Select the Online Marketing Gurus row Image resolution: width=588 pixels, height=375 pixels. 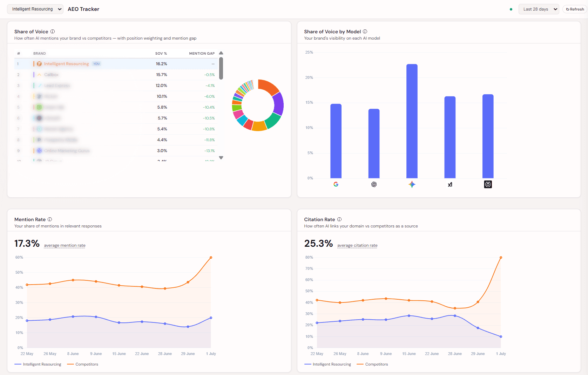click(x=116, y=151)
